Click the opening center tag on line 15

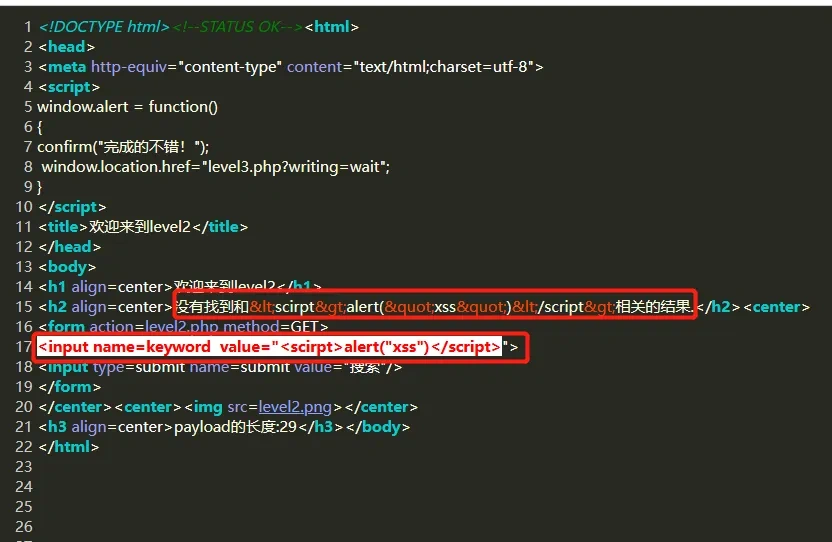(777, 307)
